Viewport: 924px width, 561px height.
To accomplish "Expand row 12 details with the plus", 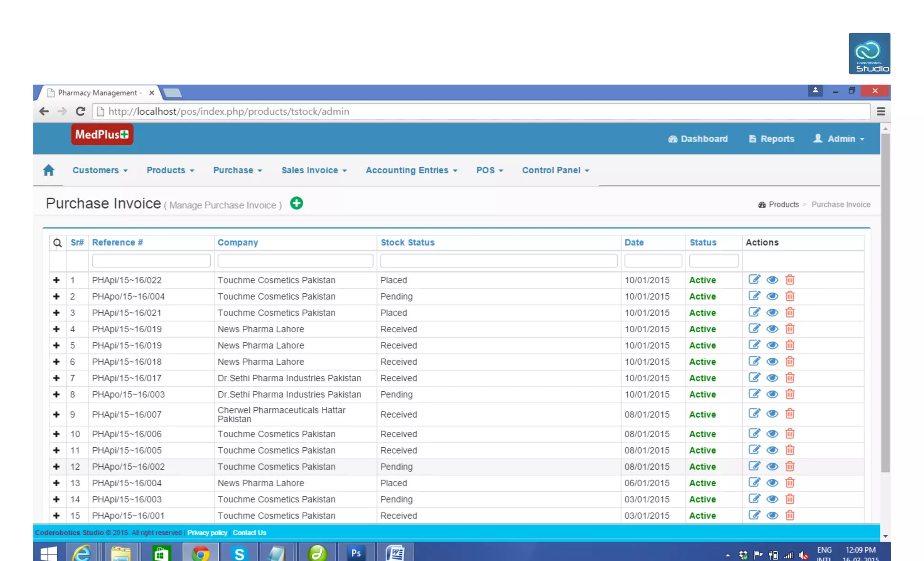I will click(x=56, y=467).
